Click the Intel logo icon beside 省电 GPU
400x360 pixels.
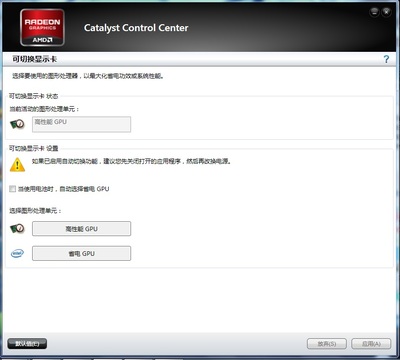17,254
